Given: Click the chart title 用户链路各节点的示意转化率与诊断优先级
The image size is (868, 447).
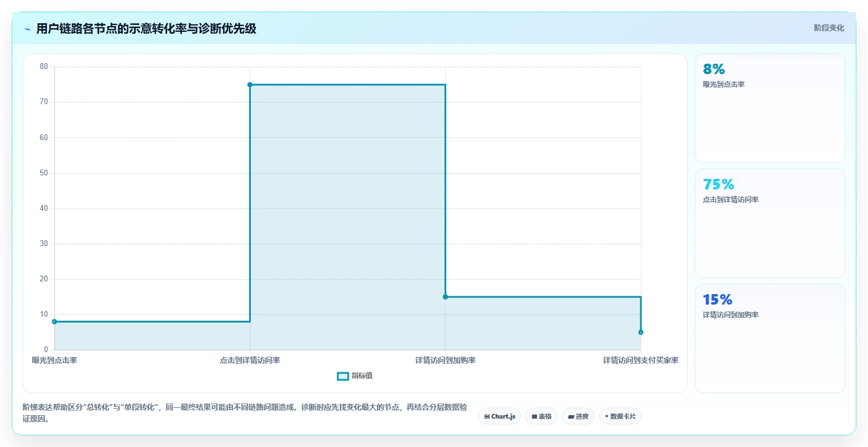Looking at the screenshot, I should pos(146,29).
